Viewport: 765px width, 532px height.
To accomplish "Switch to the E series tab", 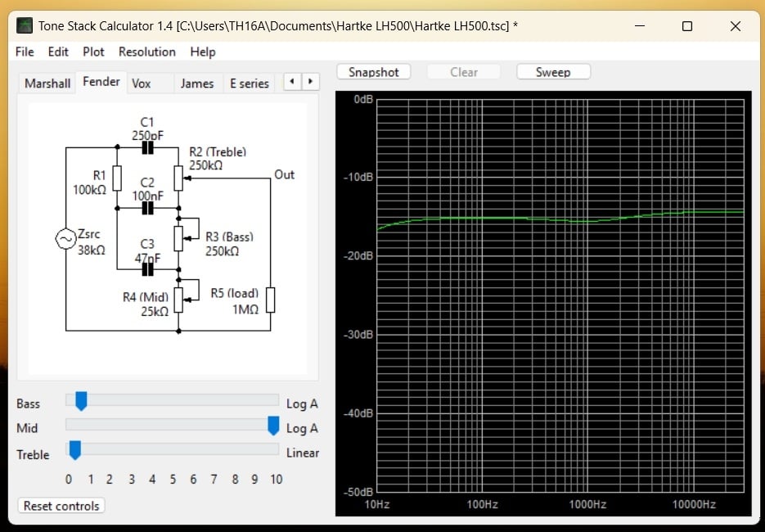I will click(250, 83).
